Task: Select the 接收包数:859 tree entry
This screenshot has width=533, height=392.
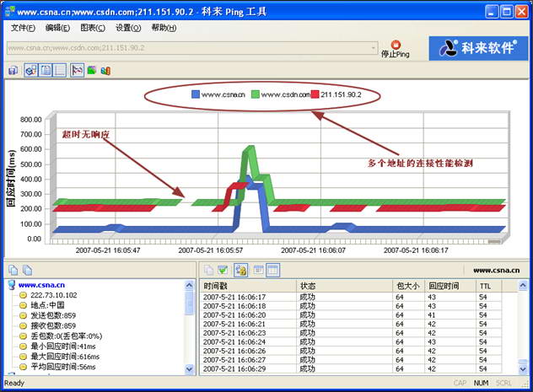Action: pos(53,325)
